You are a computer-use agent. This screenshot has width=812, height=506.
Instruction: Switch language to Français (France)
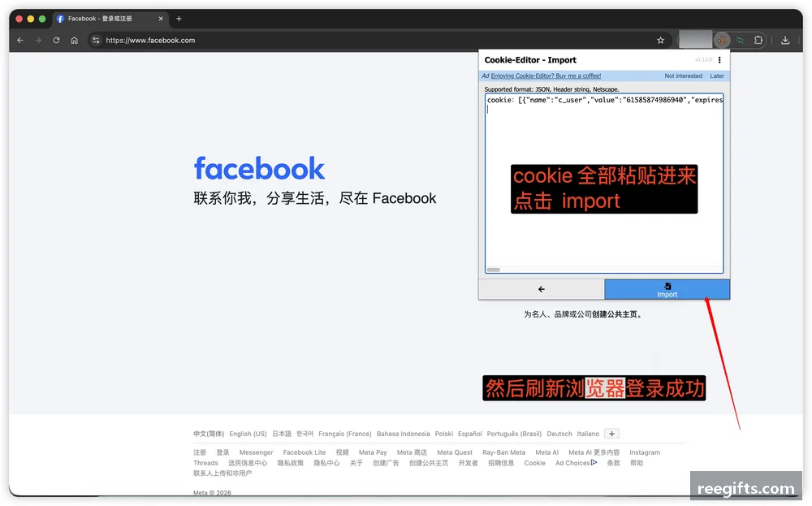click(x=345, y=434)
